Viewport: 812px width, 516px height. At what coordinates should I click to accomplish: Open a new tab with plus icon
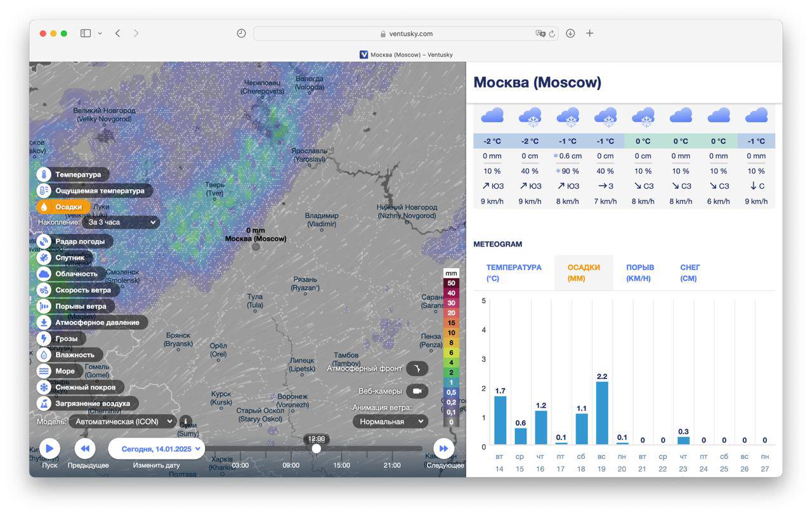click(589, 34)
